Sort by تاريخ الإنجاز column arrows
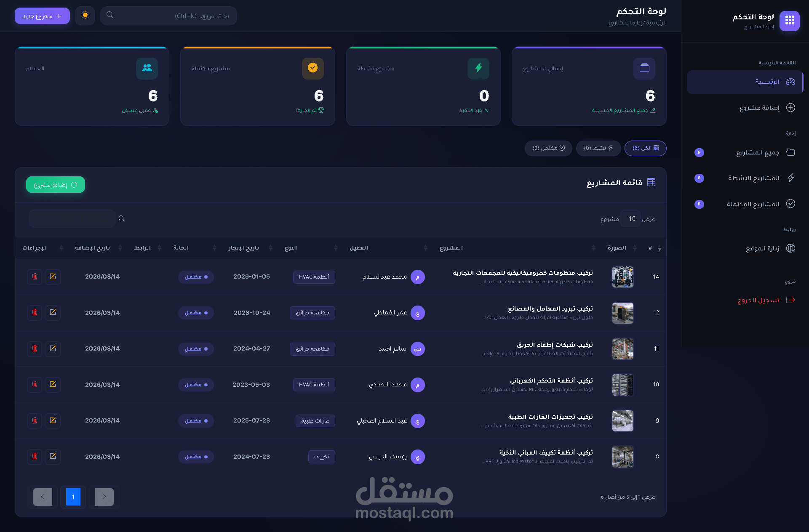The width and height of the screenshot is (809, 532). (271, 248)
